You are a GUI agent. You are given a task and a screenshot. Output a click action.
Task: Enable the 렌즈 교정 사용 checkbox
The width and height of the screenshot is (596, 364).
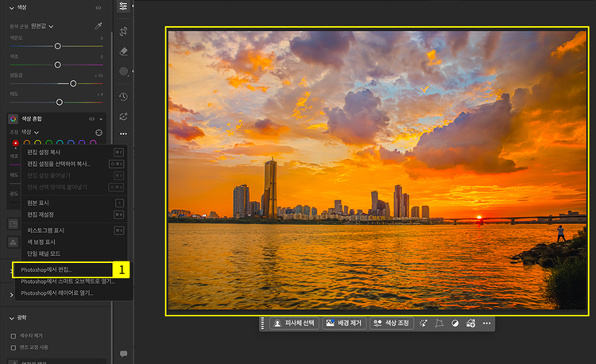coord(13,347)
